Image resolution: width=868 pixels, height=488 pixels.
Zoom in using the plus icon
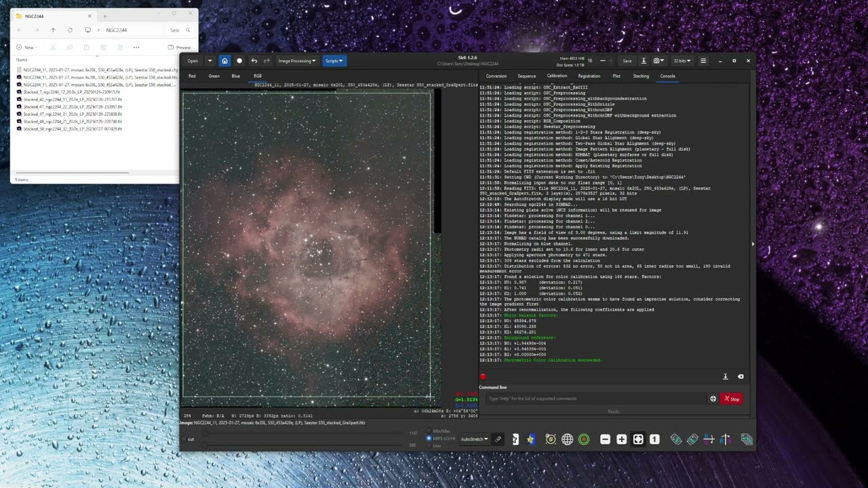pyautogui.click(x=621, y=439)
